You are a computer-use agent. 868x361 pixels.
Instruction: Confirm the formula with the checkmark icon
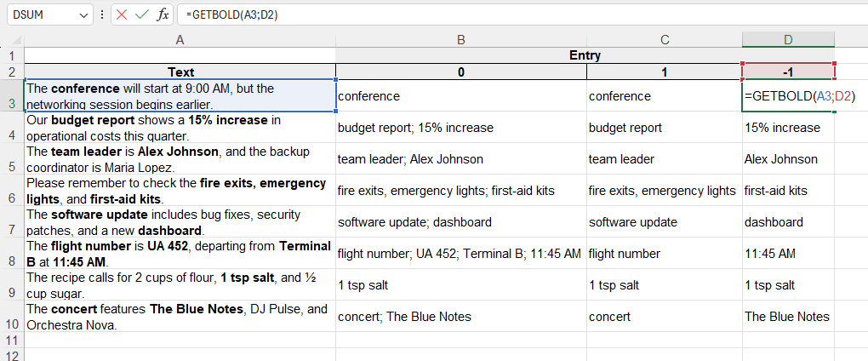click(x=142, y=15)
